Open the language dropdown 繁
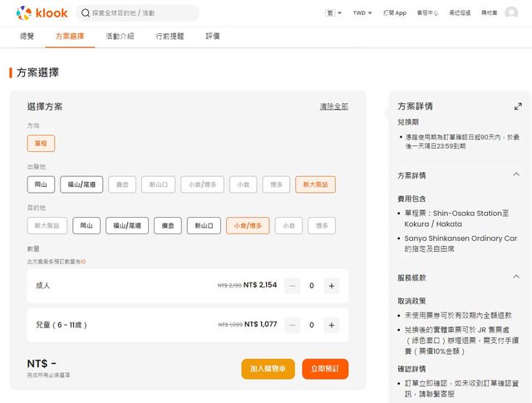This screenshot has width=532, height=403. click(332, 13)
